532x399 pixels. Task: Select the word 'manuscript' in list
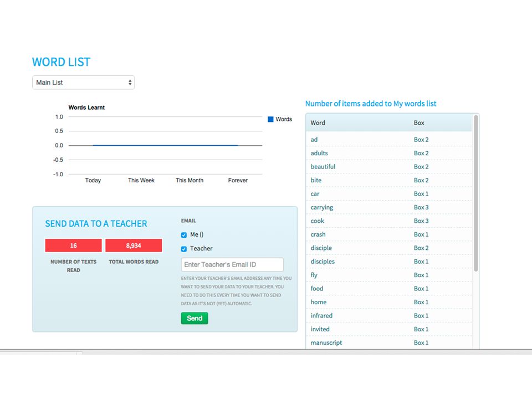click(x=326, y=342)
